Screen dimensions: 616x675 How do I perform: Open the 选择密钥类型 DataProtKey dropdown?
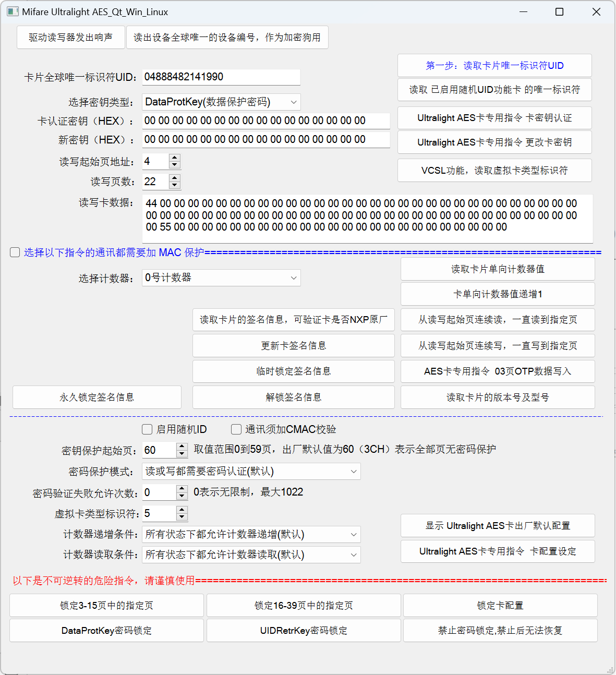221,102
